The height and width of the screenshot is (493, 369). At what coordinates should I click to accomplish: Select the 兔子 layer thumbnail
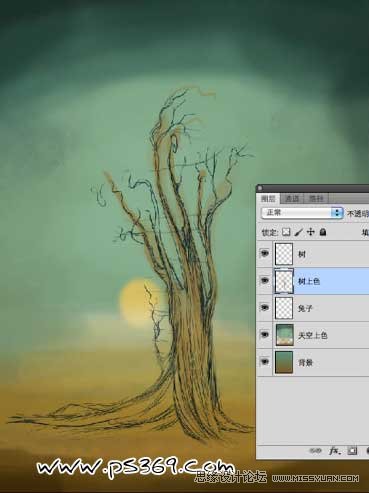point(284,308)
